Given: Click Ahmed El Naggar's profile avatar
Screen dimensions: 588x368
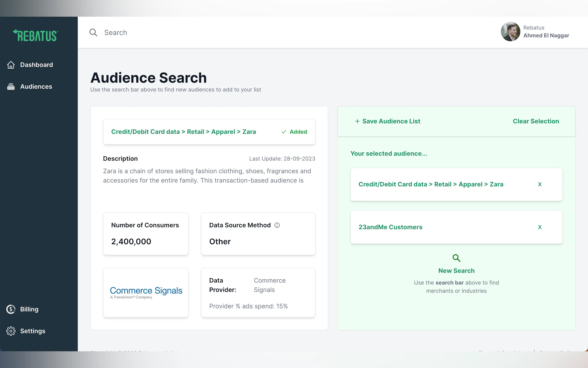Looking at the screenshot, I should (510, 32).
